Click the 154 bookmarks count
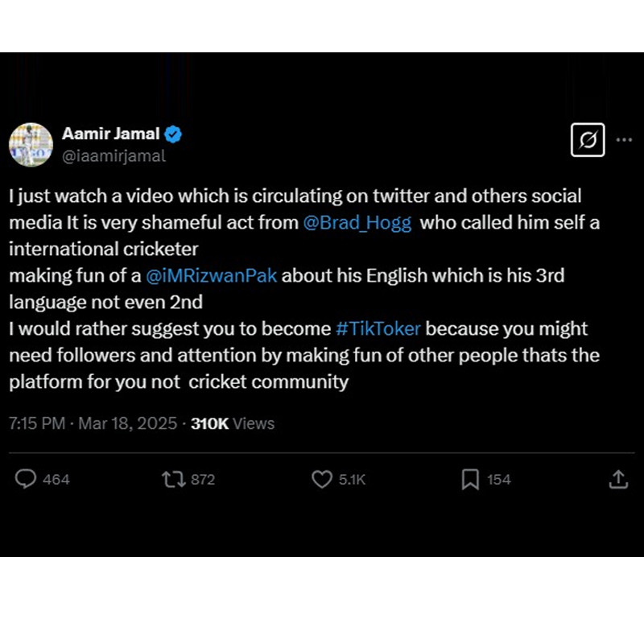 499,480
